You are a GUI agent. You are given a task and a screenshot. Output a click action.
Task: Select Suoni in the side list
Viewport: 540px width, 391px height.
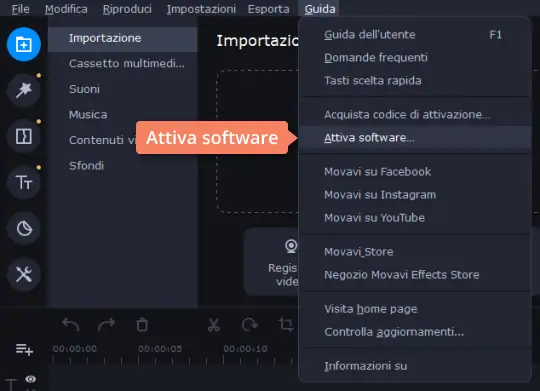(x=123, y=89)
